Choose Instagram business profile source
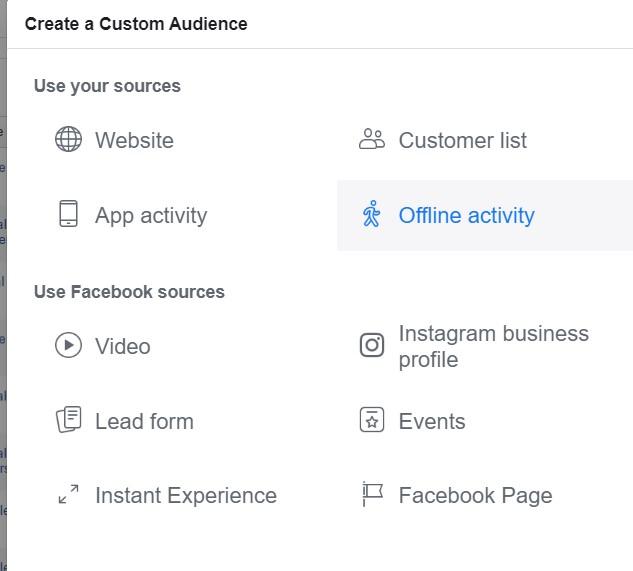Image resolution: width=633 pixels, height=571 pixels. tap(494, 346)
